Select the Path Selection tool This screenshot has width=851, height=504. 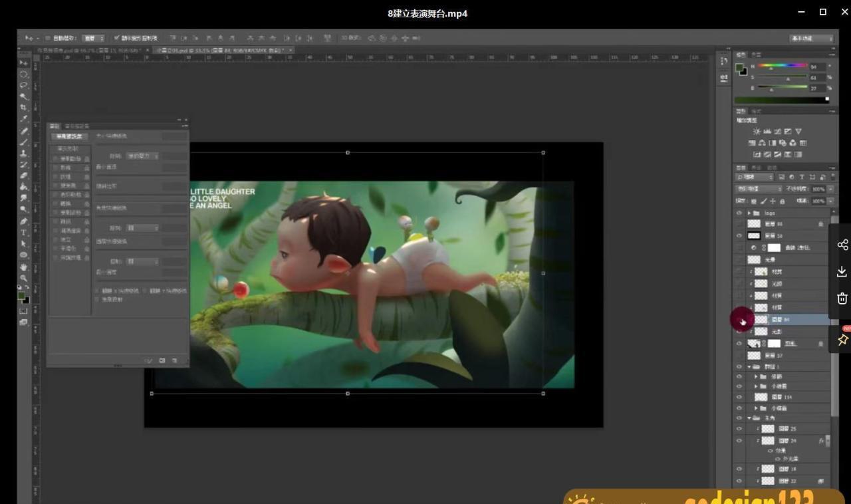[x=23, y=244]
